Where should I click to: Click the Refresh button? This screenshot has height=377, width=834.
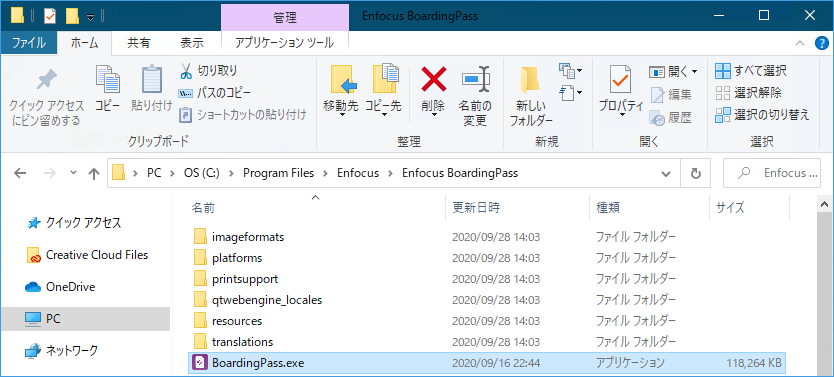pyautogui.click(x=695, y=173)
